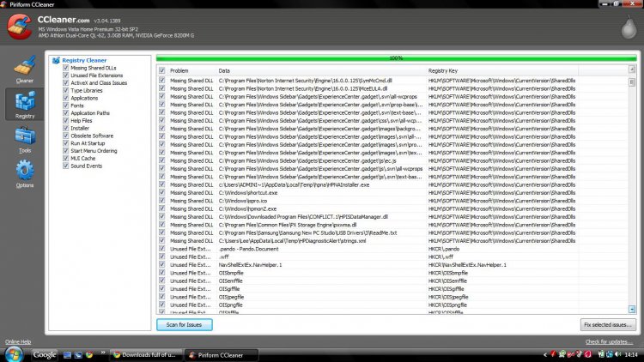The image size is (644, 362).
Task: Toggle Unused File Extensions checkbox
Action: 66,75
